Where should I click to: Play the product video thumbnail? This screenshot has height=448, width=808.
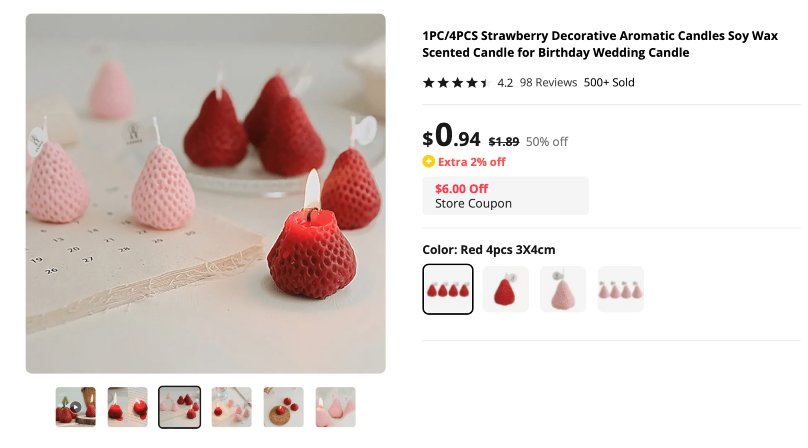76,407
